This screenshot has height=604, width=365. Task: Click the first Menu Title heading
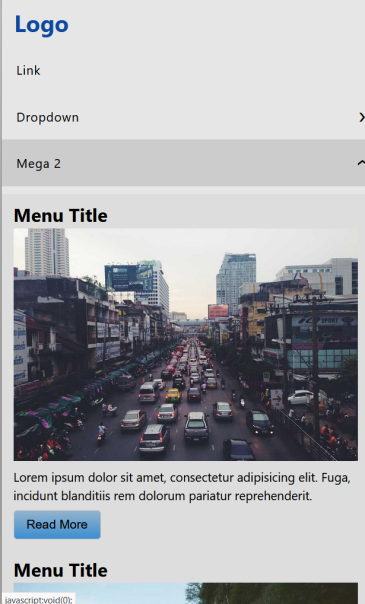click(x=60, y=215)
